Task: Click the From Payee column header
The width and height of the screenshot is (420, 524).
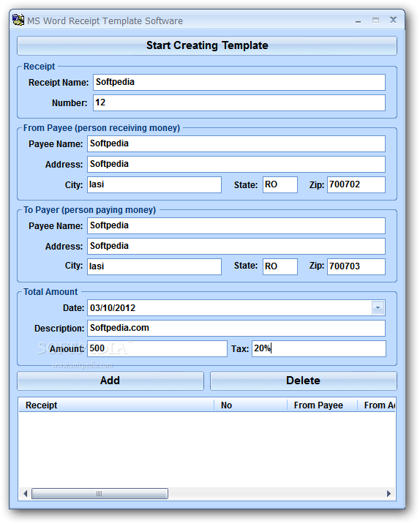Action: pyautogui.click(x=322, y=405)
